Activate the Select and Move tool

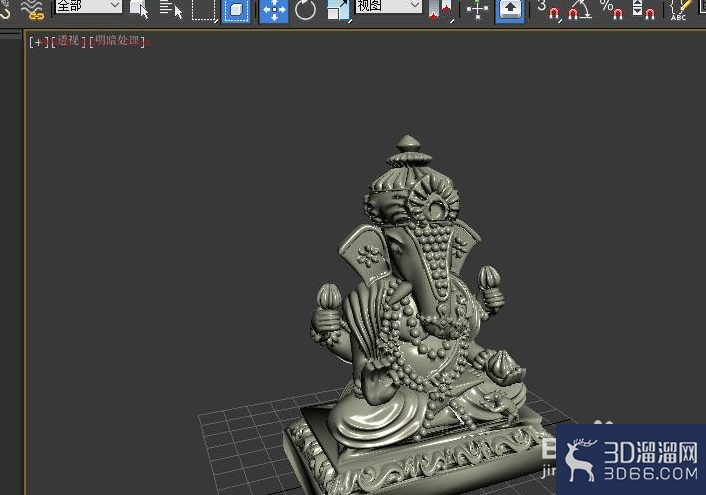point(274,11)
